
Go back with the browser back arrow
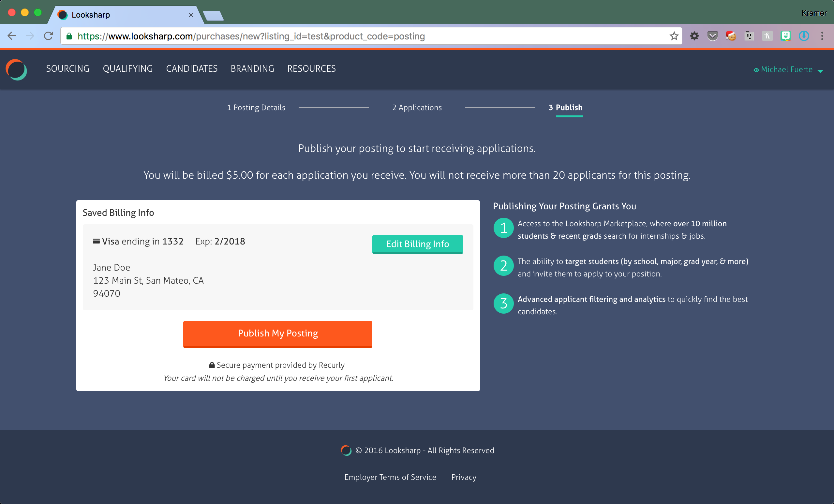(x=12, y=36)
